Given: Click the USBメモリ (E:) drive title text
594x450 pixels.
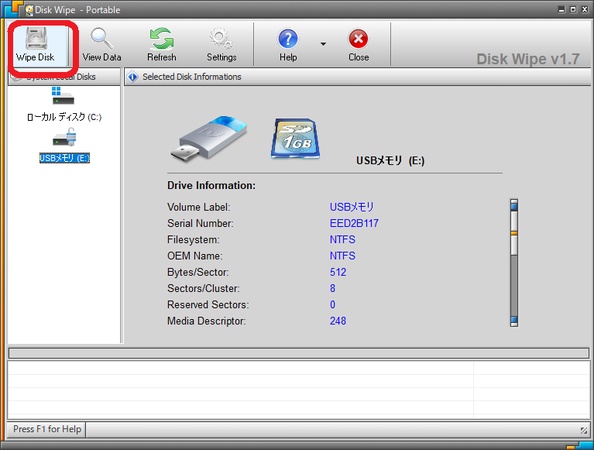Looking at the screenshot, I should [390, 161].
